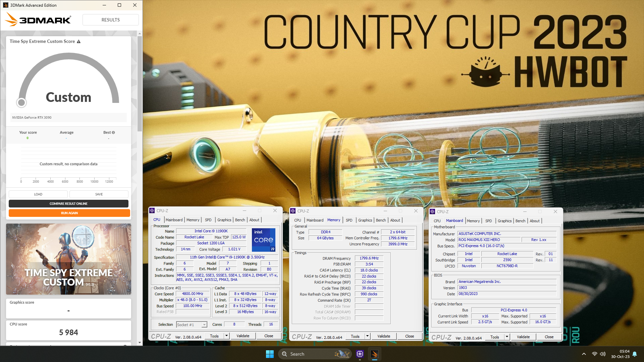The image size is (644, 362).
Task: Select Bench tab in Memory CPU-Z window
Action: 381,220
